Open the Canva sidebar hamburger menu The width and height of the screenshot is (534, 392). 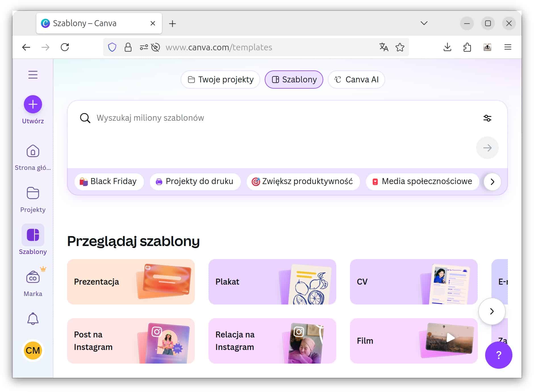[x=33, y=75]
